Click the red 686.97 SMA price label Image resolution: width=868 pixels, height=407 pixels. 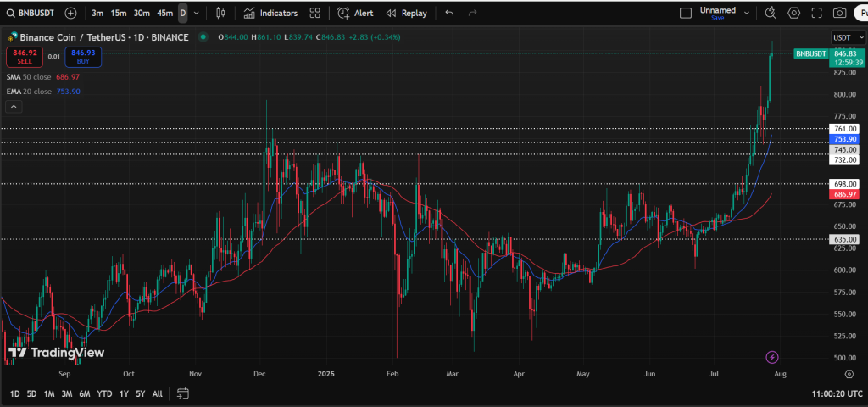pos(845,194)
